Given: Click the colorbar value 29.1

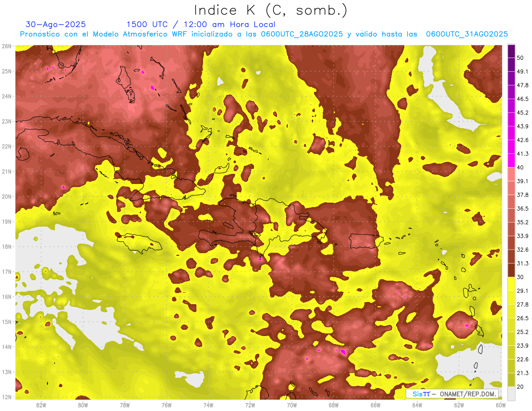Looking at the screenshot, I should click(x=523, y=290).
